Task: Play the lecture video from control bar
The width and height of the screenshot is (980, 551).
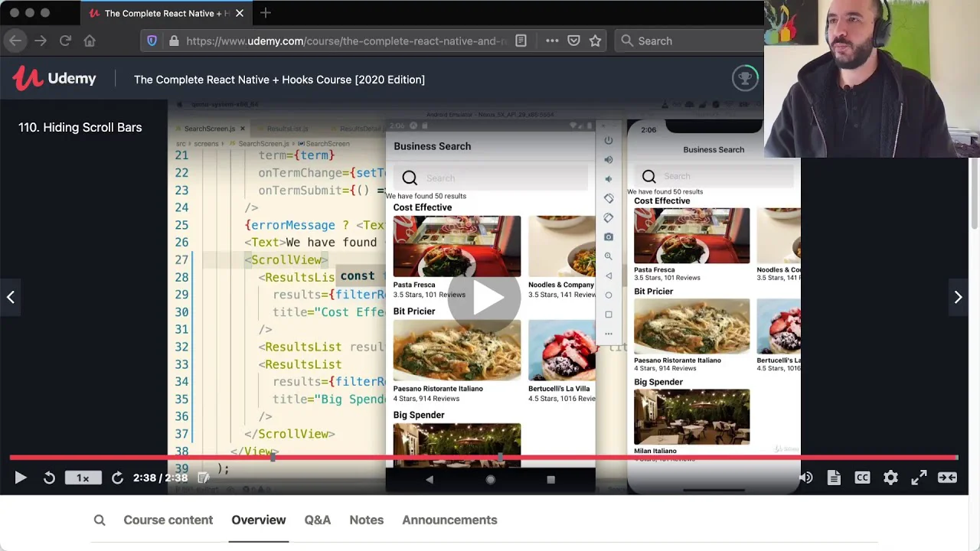Action: pos(21,478)
